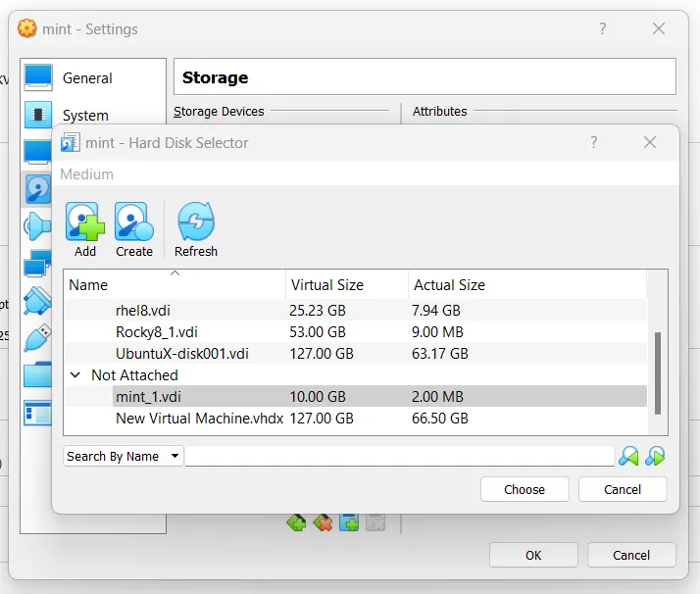Search next match arrow icon
The width and height of the screenshot is (700, 594).
[x=655, y=456]
